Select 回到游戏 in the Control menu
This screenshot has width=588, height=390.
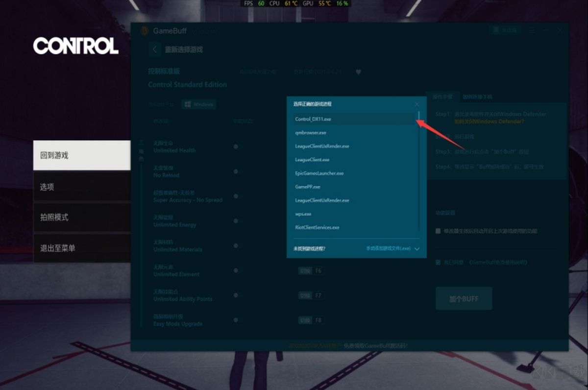(82, 155)
